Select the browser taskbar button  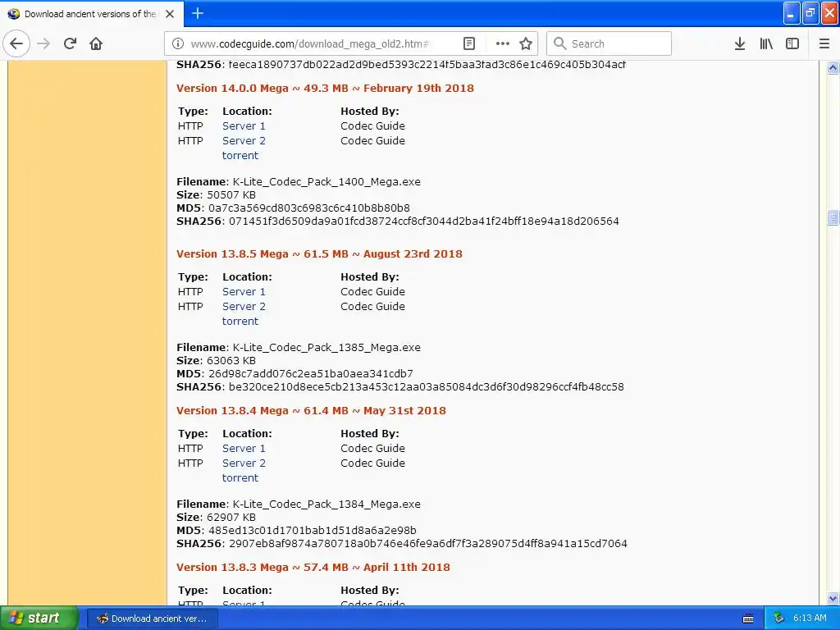pos(152,619)
